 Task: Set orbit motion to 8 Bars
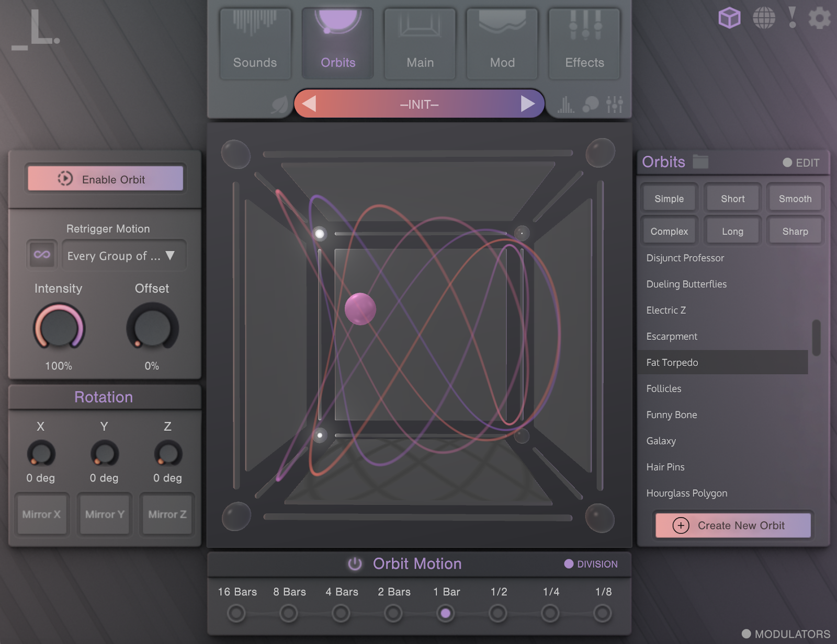tap(289, 613)
